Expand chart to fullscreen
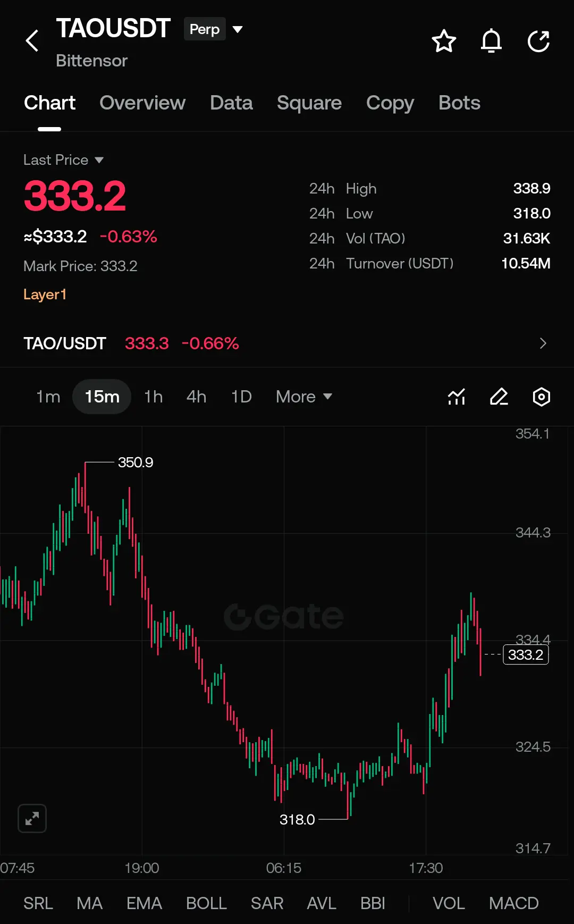Screen dimensions: 574x924 [x=32, y=818]
